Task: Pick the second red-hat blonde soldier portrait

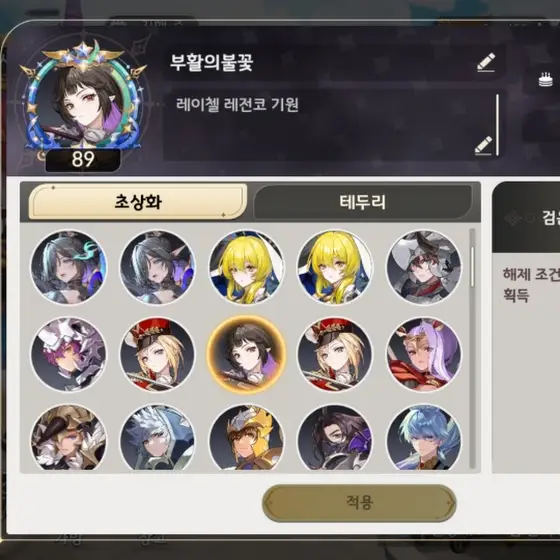Action: (x=335, y=354)
